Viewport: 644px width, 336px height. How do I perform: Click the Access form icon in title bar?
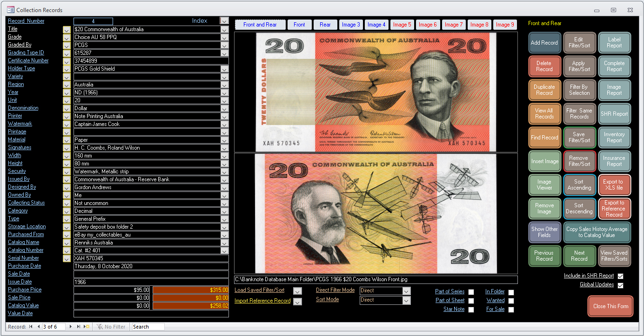point(10,10)
